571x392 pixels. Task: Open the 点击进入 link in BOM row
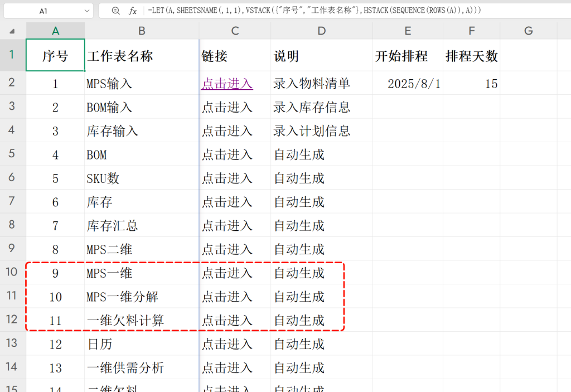227,155
